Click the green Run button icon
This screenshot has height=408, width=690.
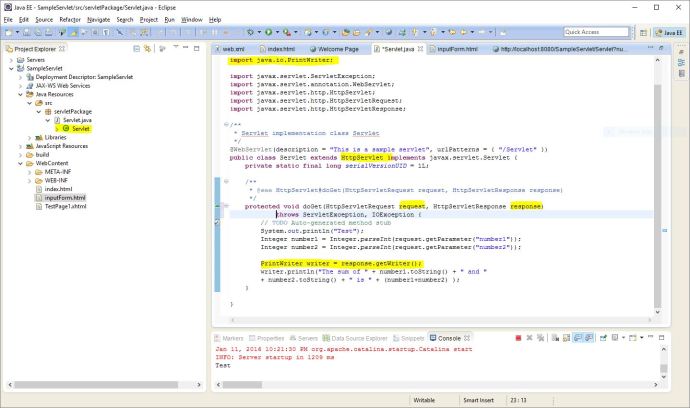click(268, 32)
